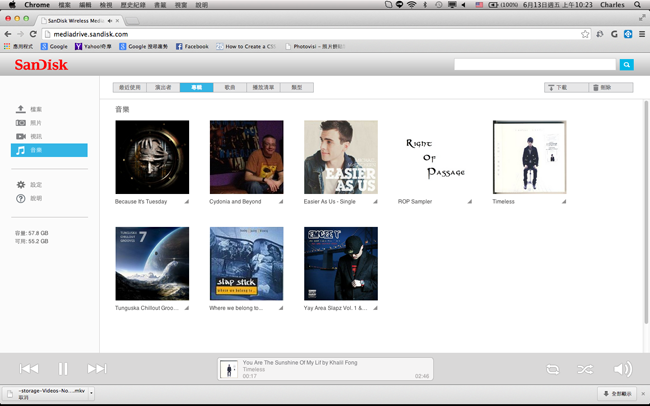Skip to the next track
This screenshot has width=650, height=406.
coord(97,369)
